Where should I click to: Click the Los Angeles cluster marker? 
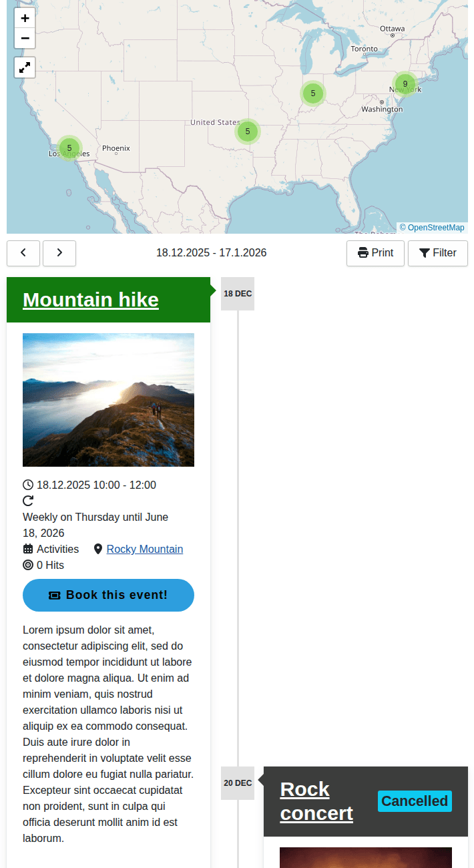pos(69,148)
